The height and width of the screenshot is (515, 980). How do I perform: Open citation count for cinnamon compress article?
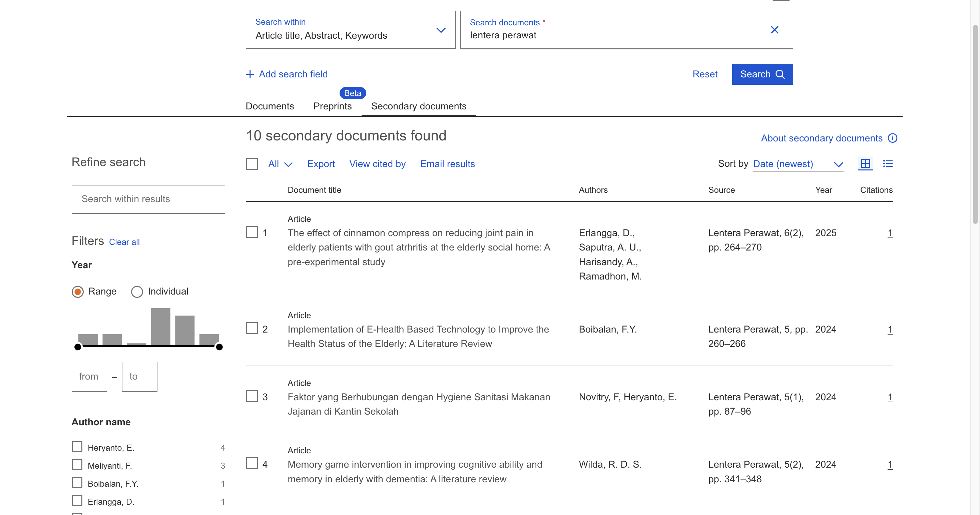(x=890, y=233)
